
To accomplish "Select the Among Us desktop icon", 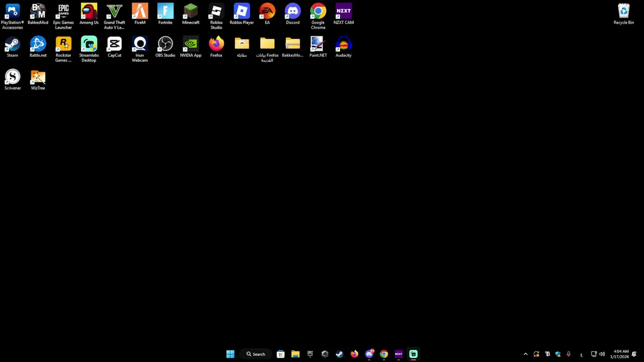I will click(89, 14).
